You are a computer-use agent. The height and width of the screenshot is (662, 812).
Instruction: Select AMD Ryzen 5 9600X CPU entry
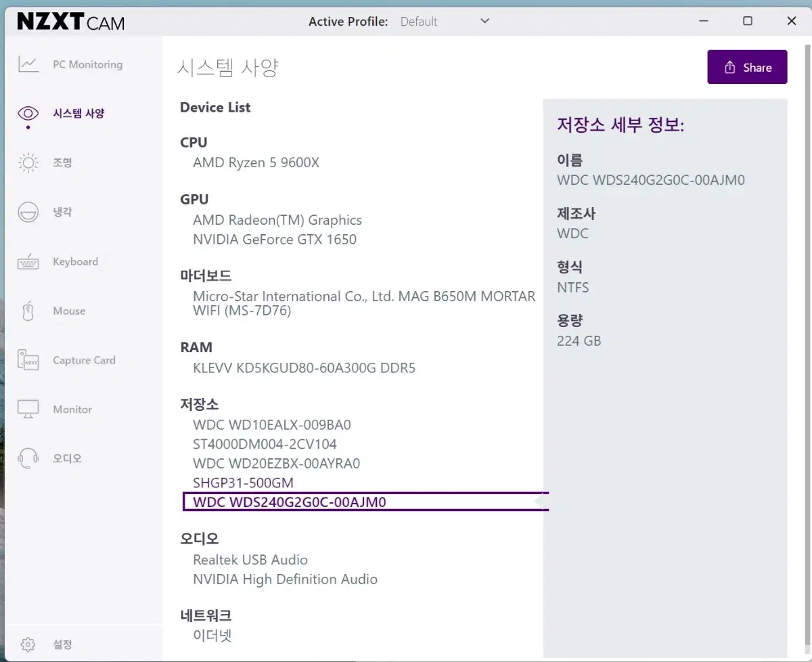256,162
